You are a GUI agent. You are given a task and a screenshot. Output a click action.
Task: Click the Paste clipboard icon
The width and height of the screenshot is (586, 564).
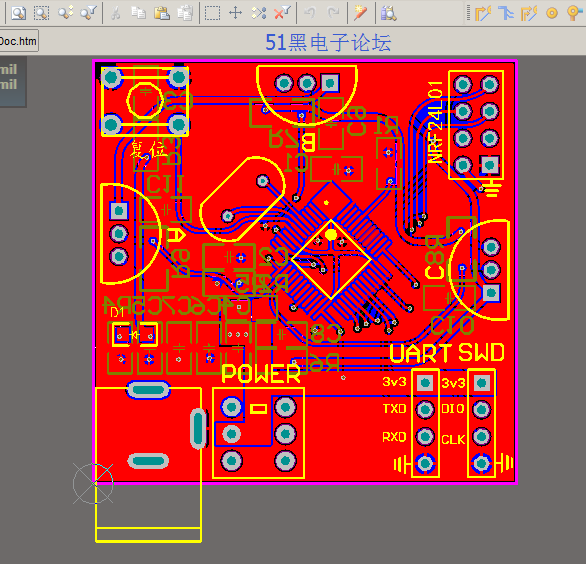click(162, 13)
